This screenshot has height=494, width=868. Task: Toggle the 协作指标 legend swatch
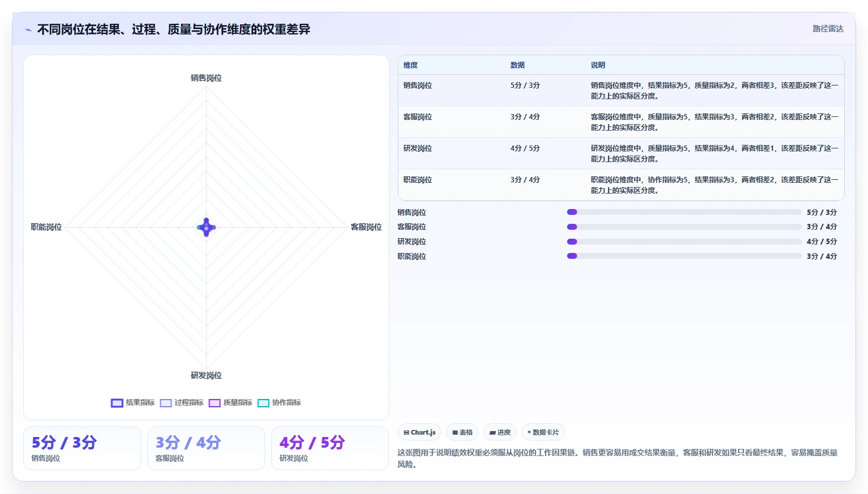tap(263, 403)
